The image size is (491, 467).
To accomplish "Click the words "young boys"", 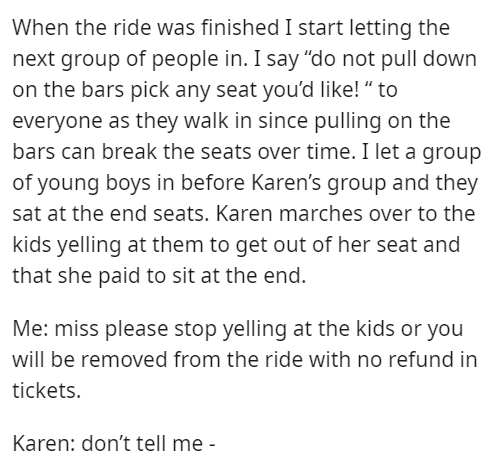I will point(94,183).
